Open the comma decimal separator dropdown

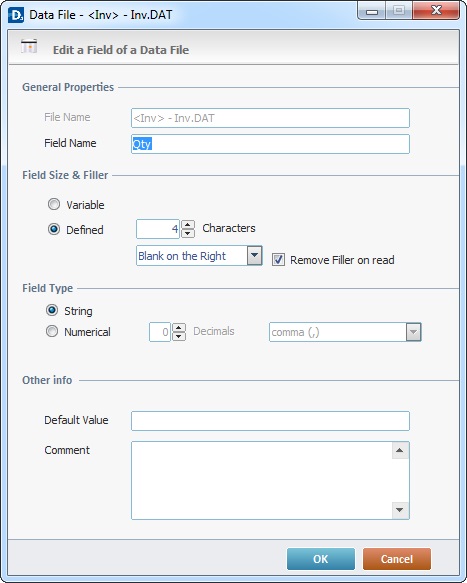pos(413,332)
